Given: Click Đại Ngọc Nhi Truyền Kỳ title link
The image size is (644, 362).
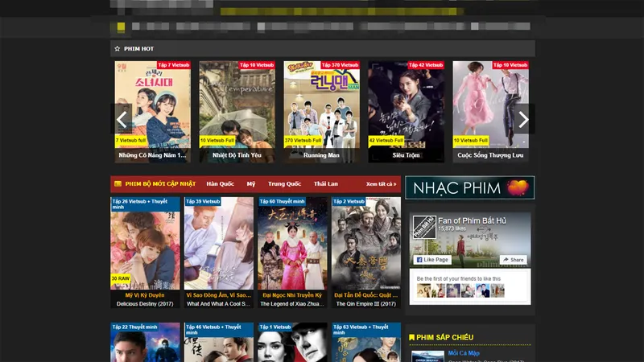Looking at the screenshot, I should [292, 295].
